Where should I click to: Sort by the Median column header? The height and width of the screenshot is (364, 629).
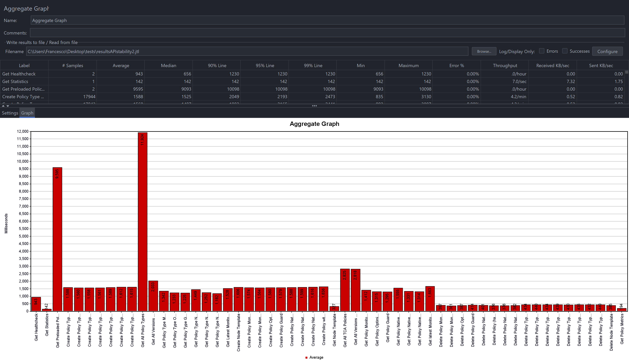[169, 65]
